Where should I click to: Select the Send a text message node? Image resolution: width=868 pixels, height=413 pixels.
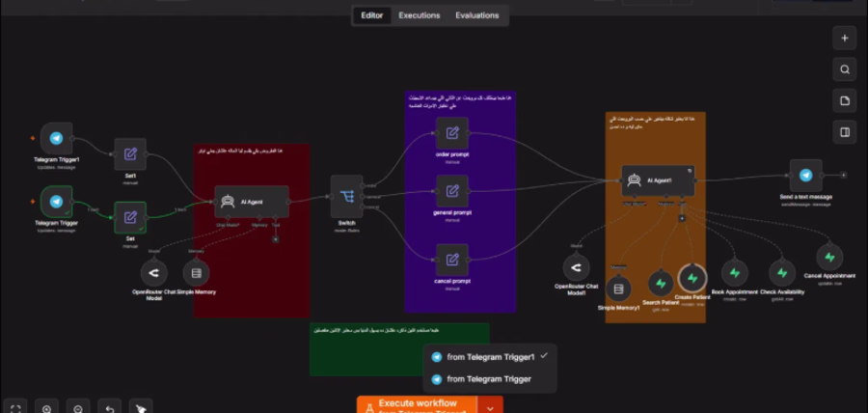806,176
